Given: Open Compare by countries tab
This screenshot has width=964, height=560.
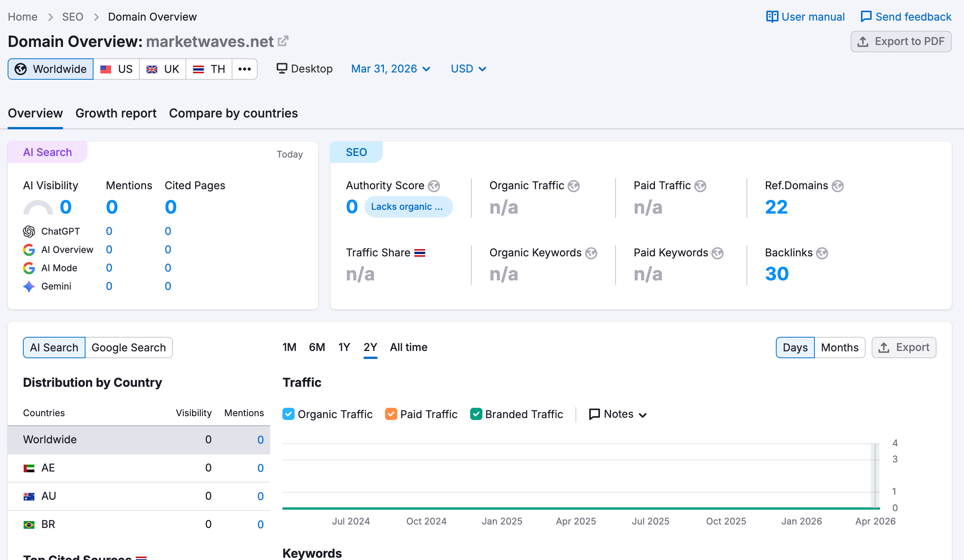Looking at the screenshot, I should coord(233,113).
